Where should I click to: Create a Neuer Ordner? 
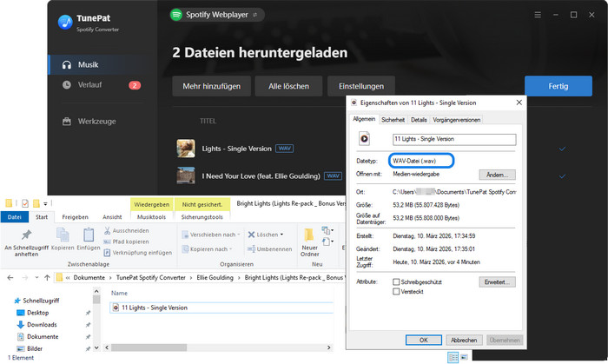pos(309,242)
